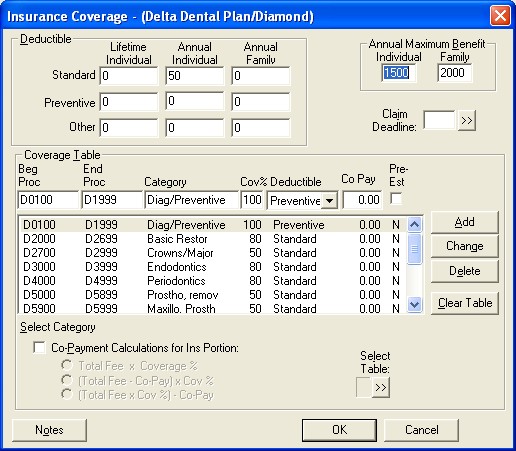Viewport: 516px width, 451px height.
Task: Open the Notes button
Action: click(x=49, y=430)
